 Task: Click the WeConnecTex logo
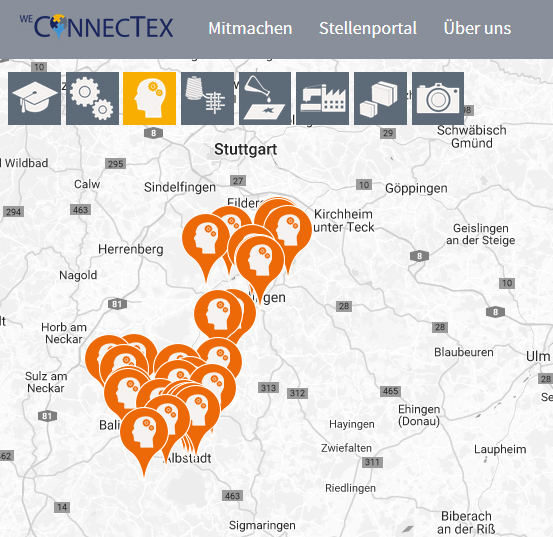coord(96,26)
